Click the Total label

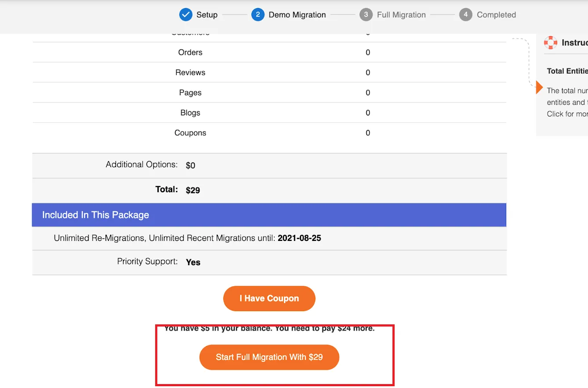coord(167,189)
